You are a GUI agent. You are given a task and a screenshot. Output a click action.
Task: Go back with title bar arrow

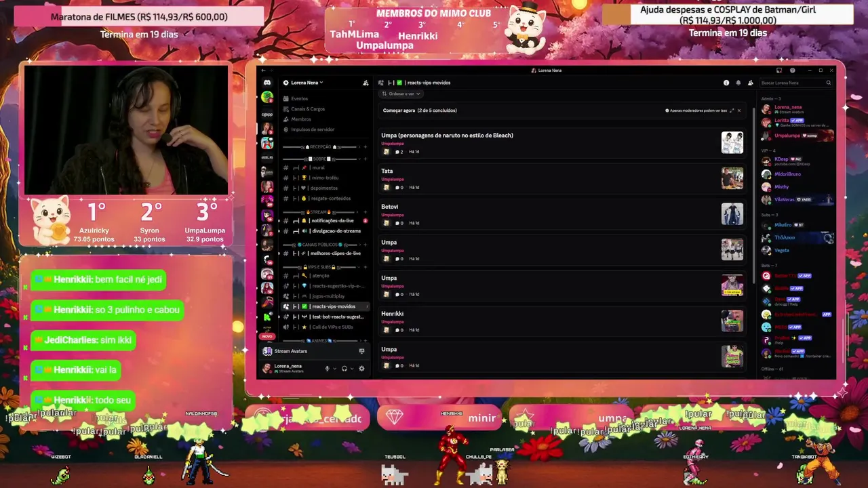point(263,70)
